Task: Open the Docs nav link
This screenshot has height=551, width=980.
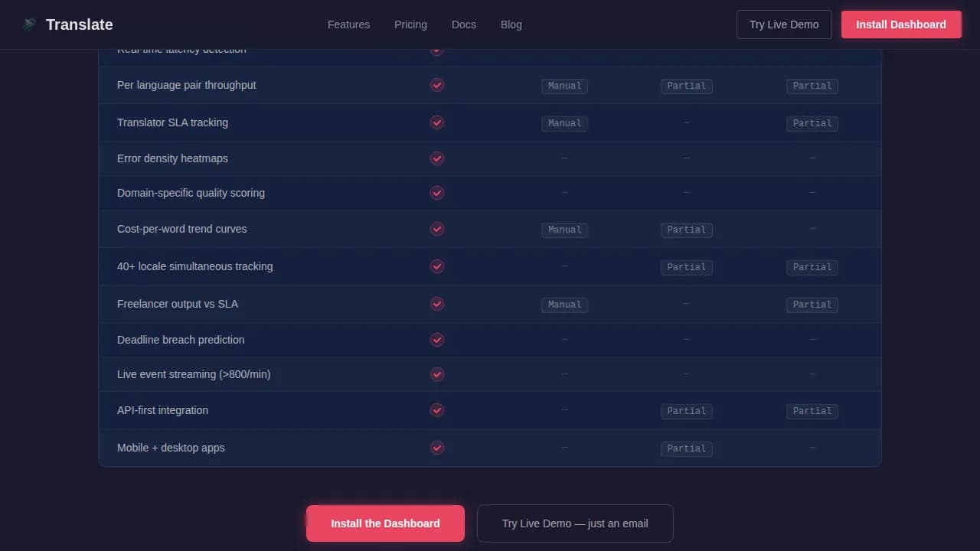Action: (464, 24)
